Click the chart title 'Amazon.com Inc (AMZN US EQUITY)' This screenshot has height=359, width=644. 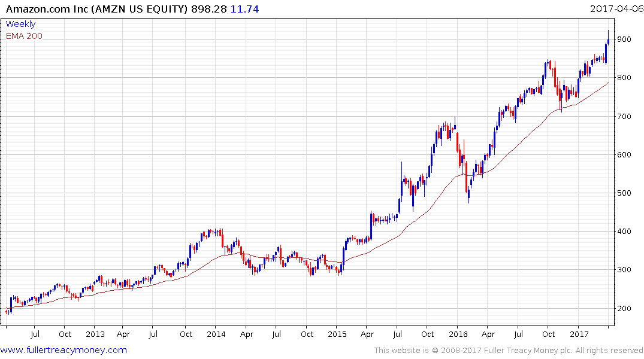(97, 9)
